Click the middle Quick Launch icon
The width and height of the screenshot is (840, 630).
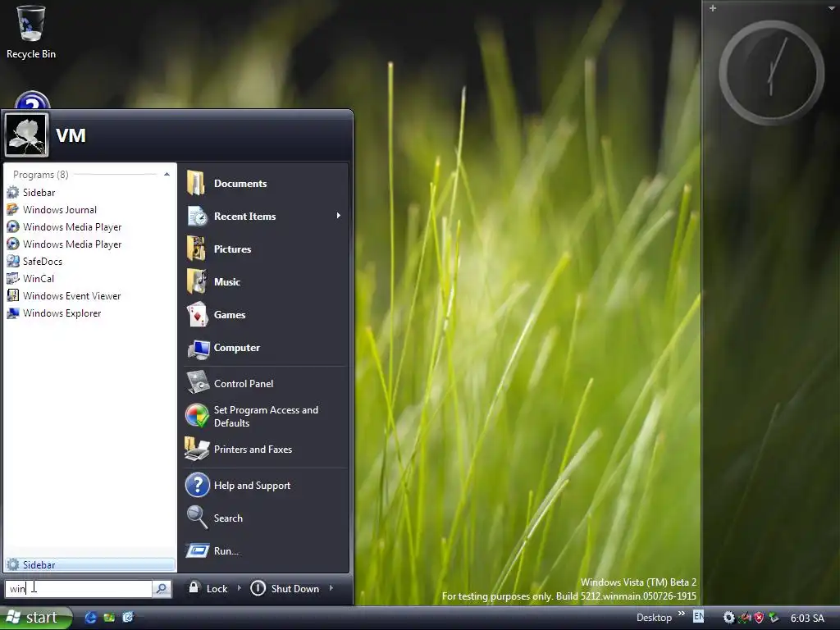point(109,618)
